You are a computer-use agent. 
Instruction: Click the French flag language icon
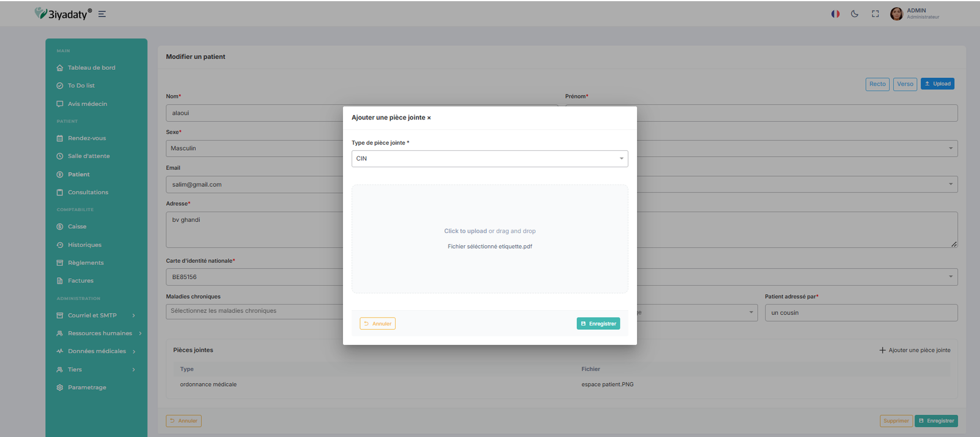[x=835, y=13]
